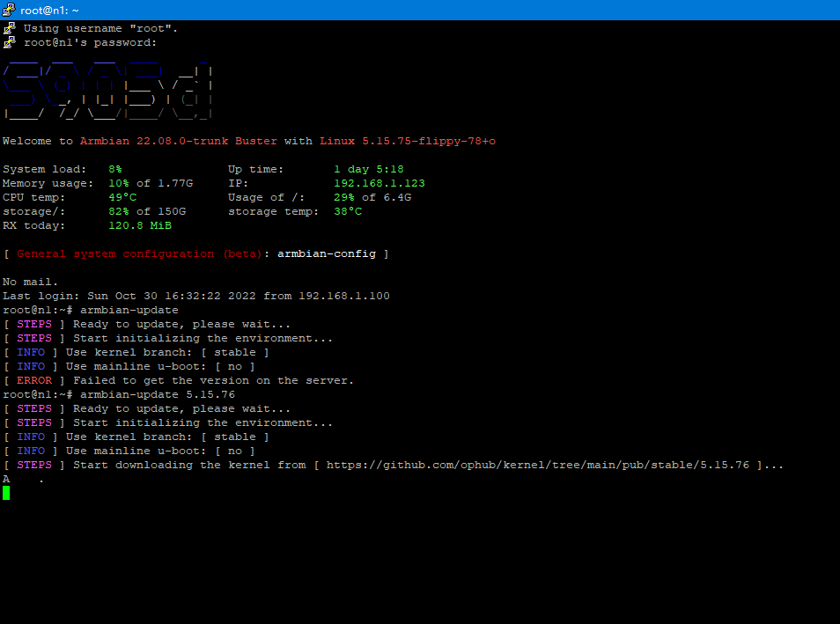The width and height of the screenshot is (840, 624).
Task: Click the storage value '82% of 150G'
Action: coord(147,211)
